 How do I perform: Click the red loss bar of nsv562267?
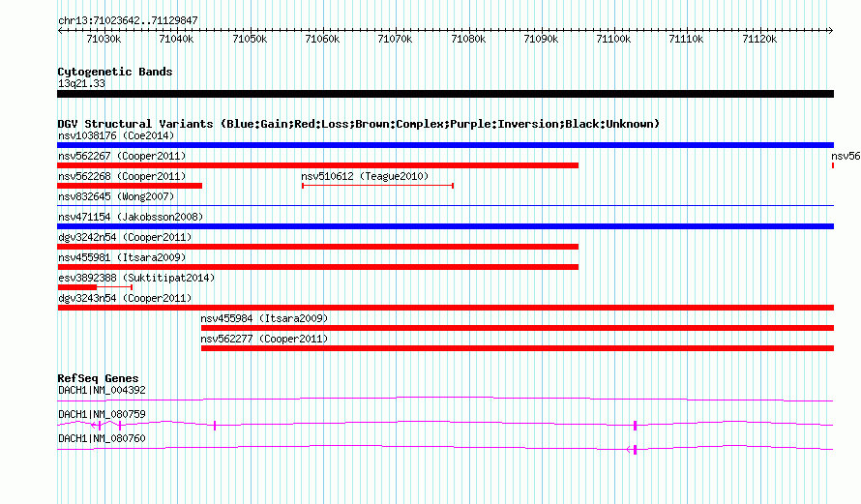coord(318,165)
